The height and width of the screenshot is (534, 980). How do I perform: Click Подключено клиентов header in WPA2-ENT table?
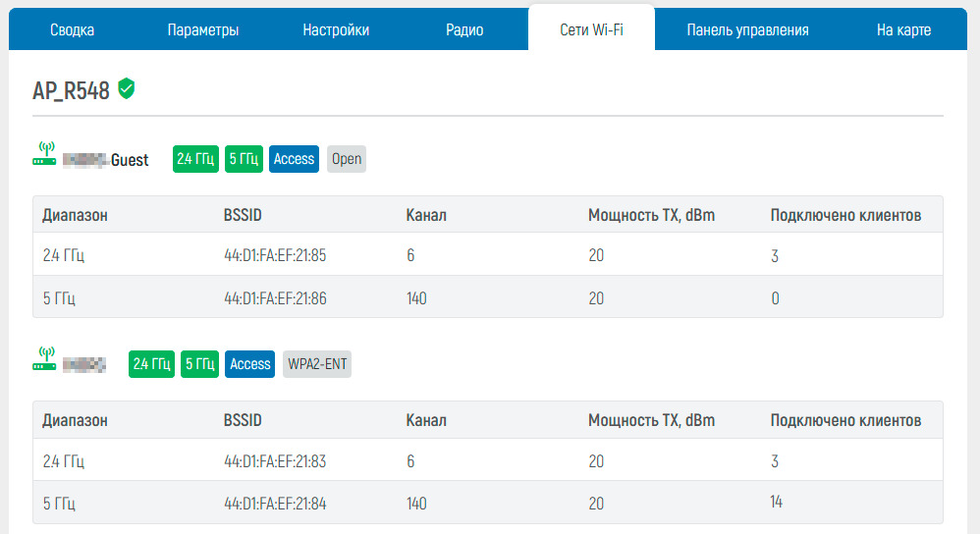click(x=845, y=420)
